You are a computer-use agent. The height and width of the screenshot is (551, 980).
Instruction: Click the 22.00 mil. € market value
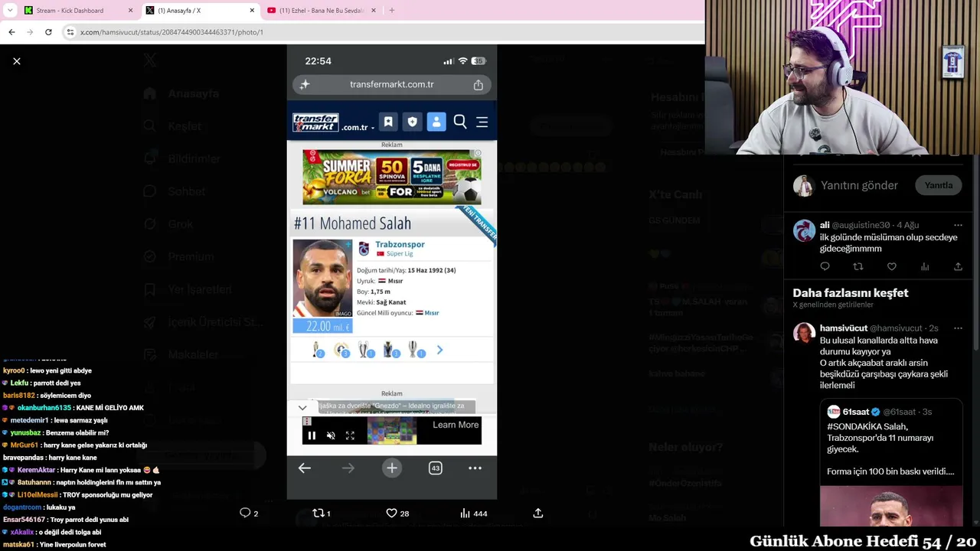pyautogui.click(x=322, y=326)
